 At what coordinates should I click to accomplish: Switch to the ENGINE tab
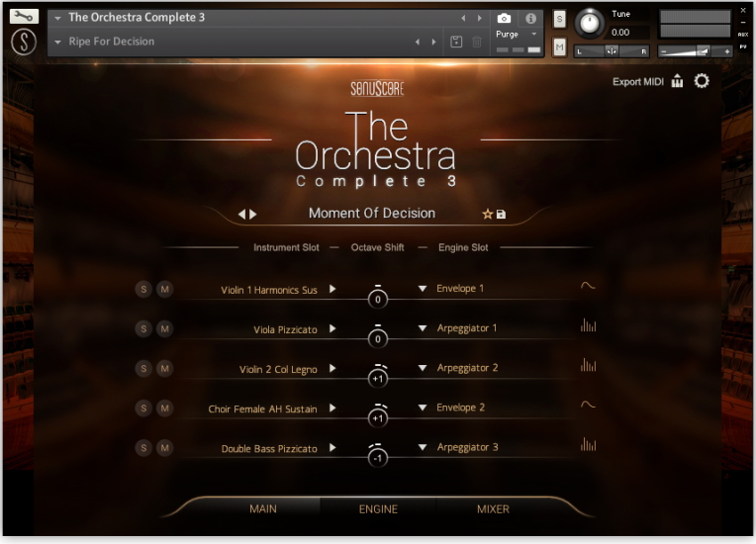[x=378, y=508]
